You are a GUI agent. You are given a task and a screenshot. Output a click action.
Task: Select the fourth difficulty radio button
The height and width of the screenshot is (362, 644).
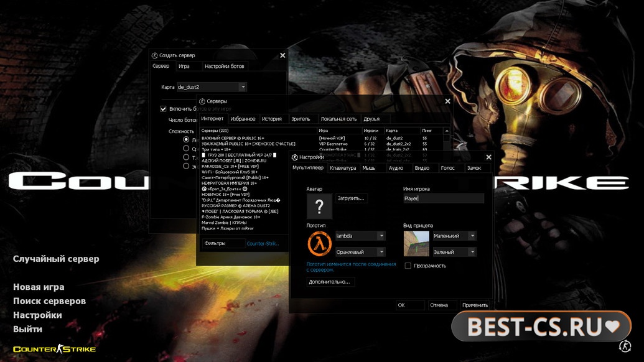coord(186,166)
